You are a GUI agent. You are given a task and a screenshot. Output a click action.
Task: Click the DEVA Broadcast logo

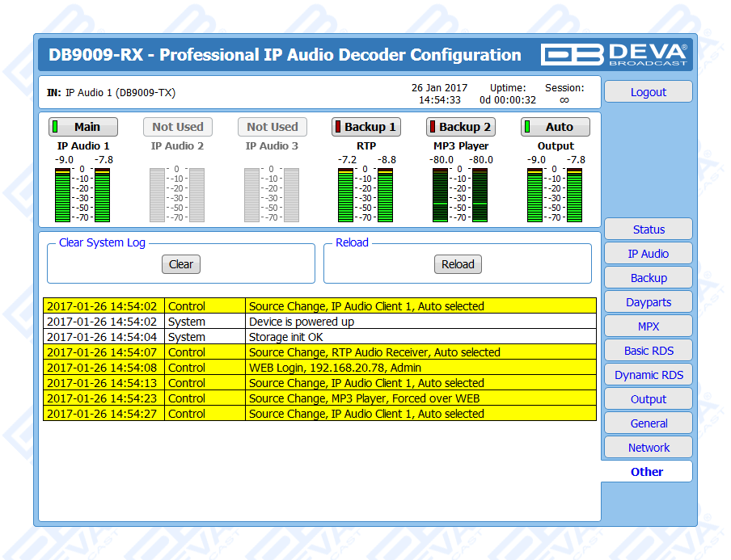[615, 54]
